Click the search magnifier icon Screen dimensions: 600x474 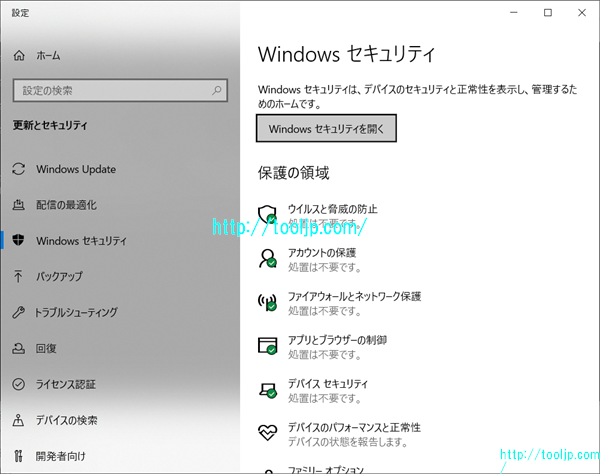click(217, 91)
